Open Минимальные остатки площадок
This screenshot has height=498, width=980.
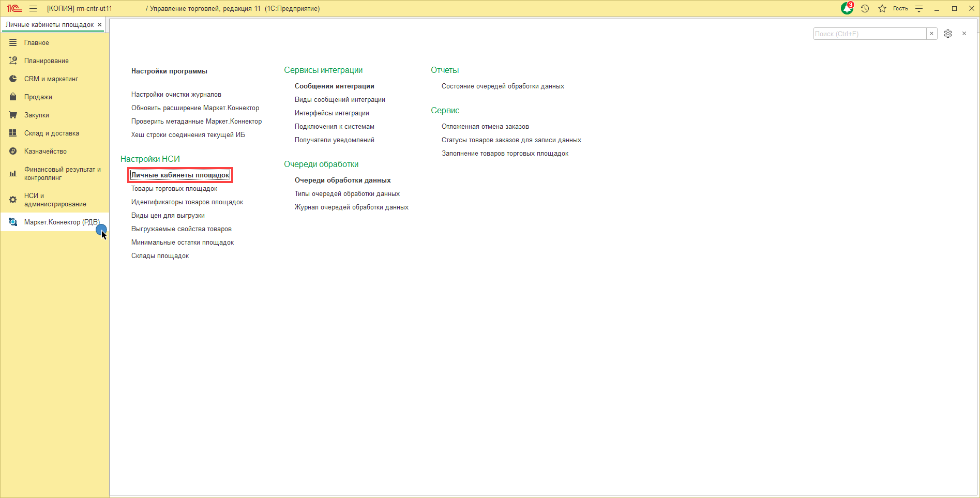click(183, 242)
